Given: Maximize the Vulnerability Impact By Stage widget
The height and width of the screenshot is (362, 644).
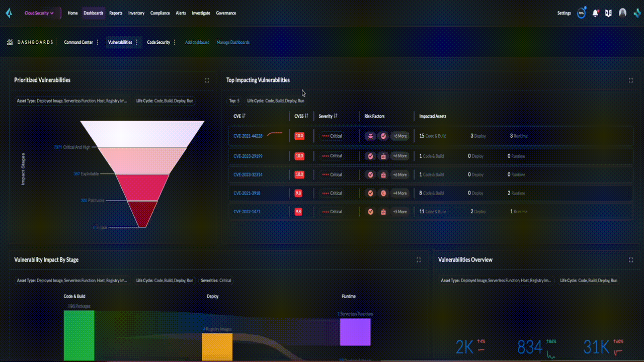Looking at the screenshot, I should point(419,260).
